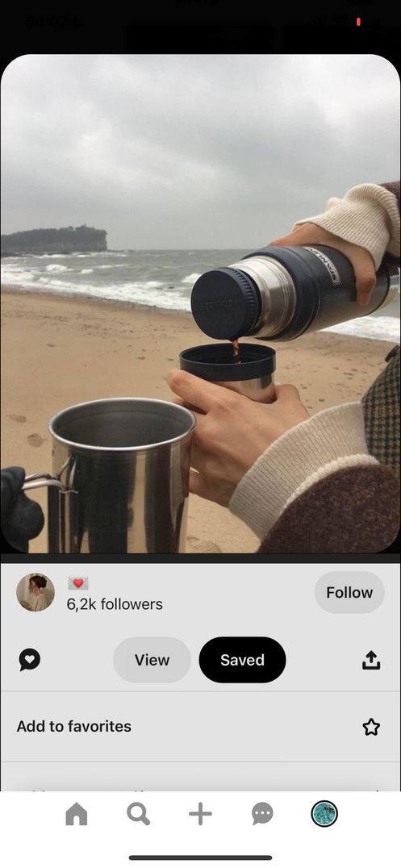Open the thermos pouring coffee pin image

(x=200, y=303)
